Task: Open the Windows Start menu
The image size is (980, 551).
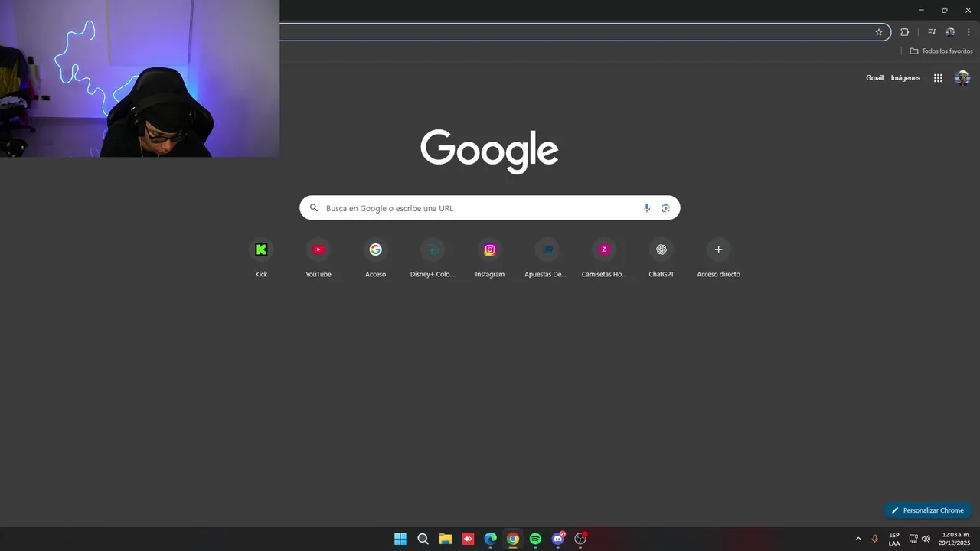Action: point(400,539)
